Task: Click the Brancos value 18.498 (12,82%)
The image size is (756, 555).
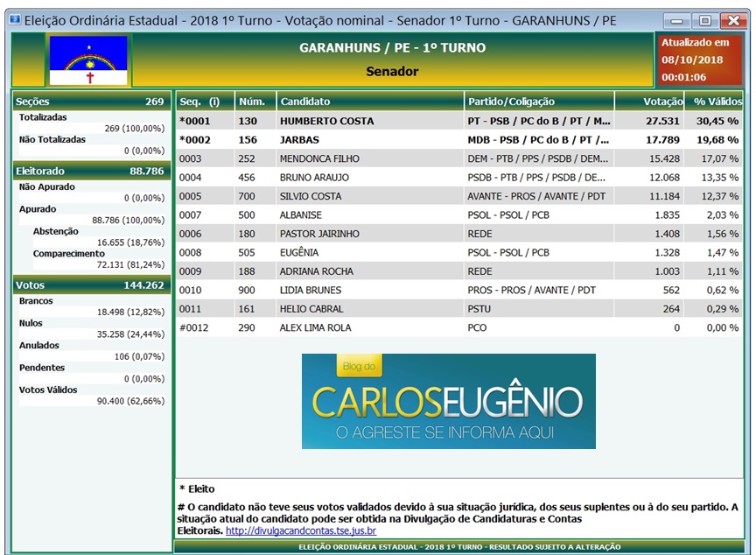Action: pos(130,312)
